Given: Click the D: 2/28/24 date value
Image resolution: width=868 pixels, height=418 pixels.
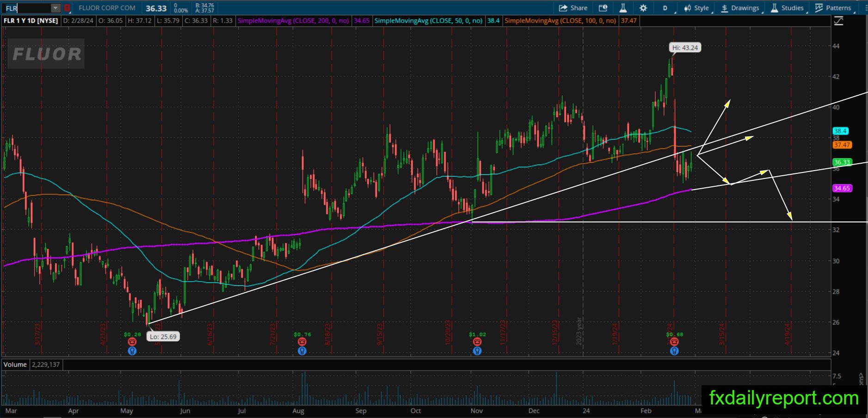Looking at the screenshot, I should point(78,20).
